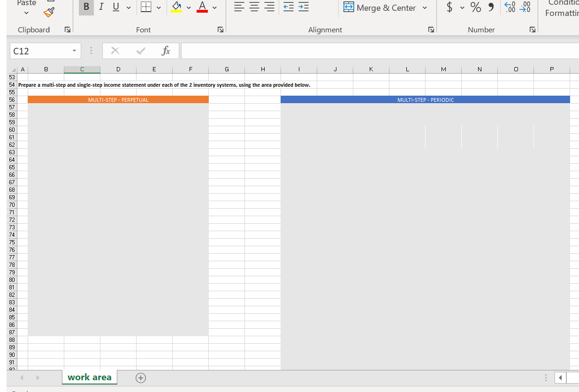This screenshot has height=392, width=579.
Task: Center-align the cell contents
Action: (253, 7)
